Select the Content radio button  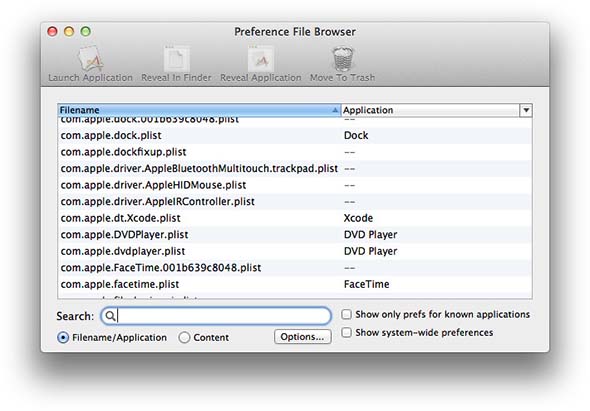click(x=184, y=338)
